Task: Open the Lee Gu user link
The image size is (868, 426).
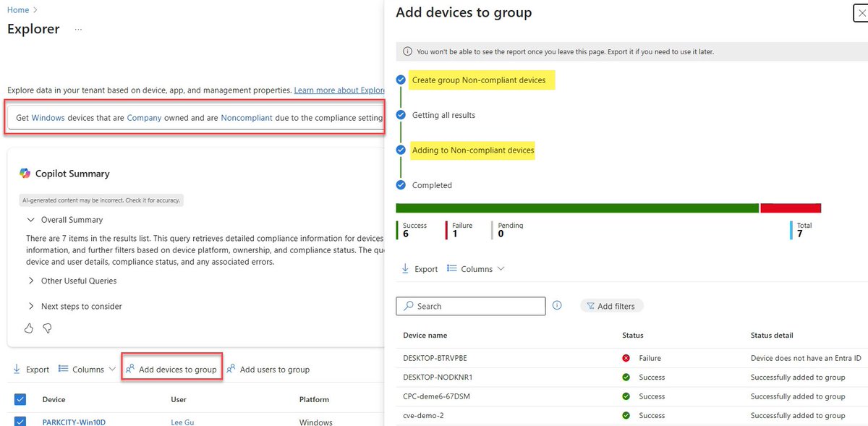Action: tap(182, 422)
